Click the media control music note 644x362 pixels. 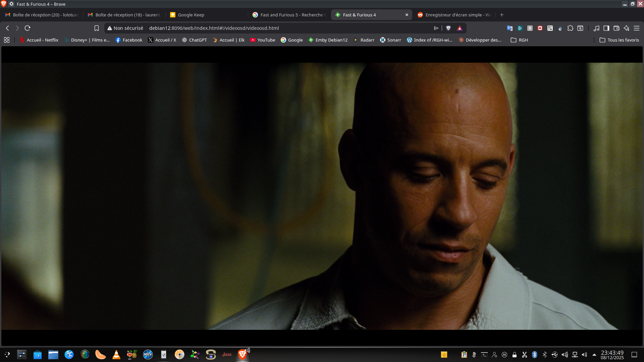point(596,28)
